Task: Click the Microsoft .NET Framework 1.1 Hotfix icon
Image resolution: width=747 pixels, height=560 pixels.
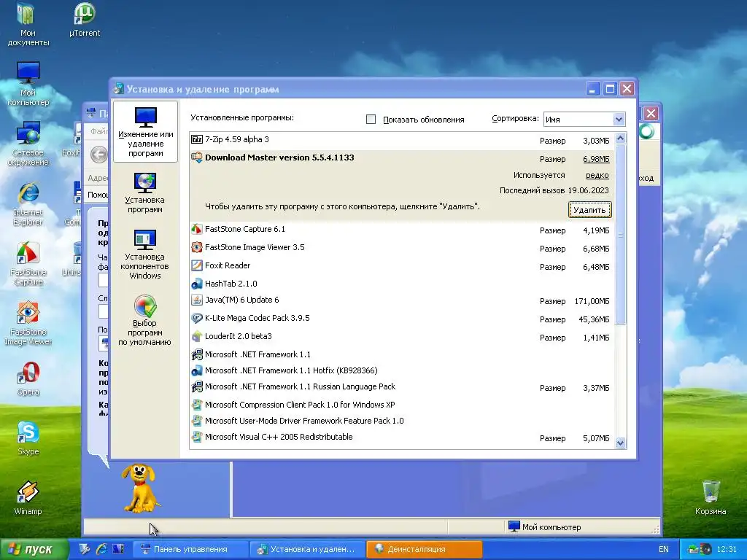Action: point(197,370)
